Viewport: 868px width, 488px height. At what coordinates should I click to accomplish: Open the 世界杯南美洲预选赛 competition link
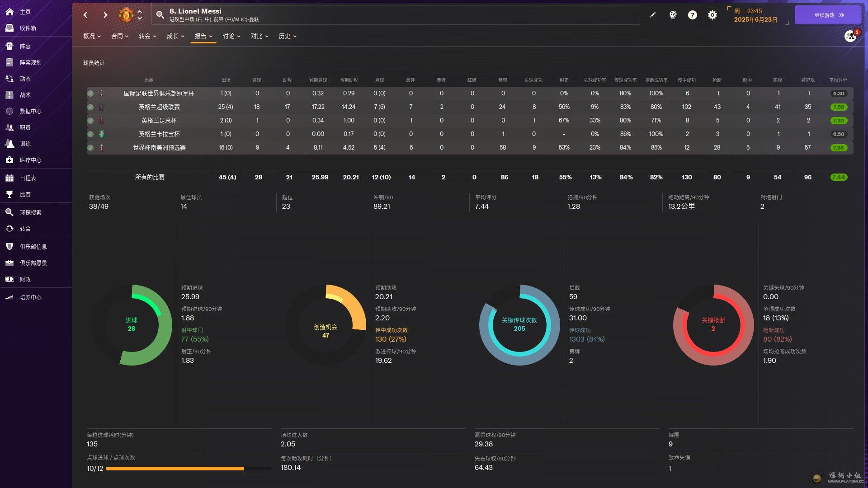159,148
